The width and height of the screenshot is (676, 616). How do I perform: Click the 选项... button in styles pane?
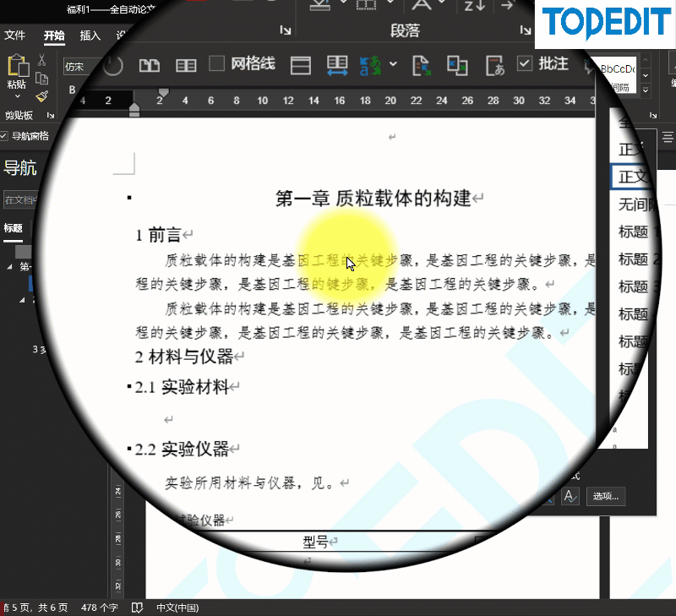tap(605, 497)
